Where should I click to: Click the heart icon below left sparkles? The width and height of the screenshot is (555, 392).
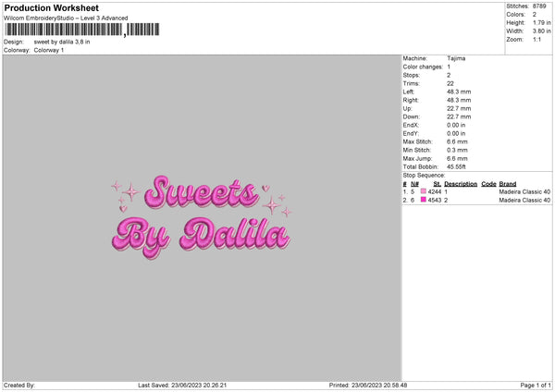123,208
